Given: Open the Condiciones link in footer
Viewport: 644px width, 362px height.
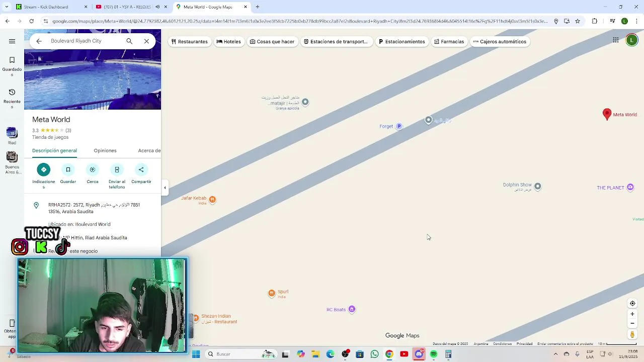Looking at the screenshot, I should [x=502, y=344].
